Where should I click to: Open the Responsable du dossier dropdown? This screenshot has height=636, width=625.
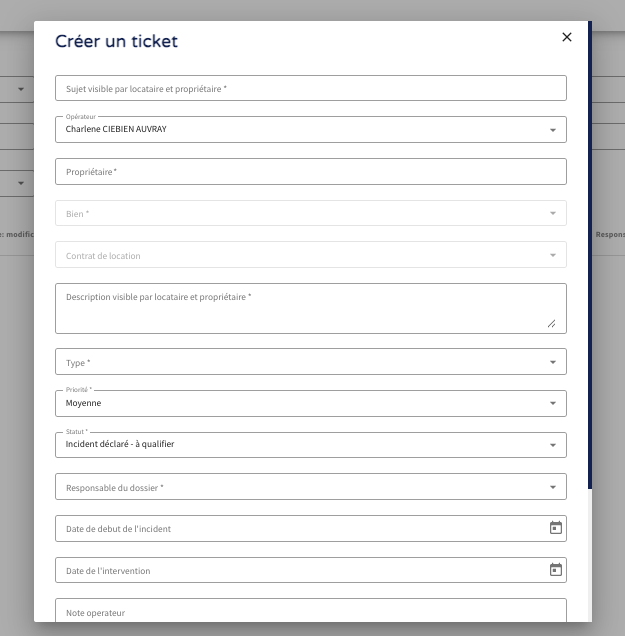(310, 487)
